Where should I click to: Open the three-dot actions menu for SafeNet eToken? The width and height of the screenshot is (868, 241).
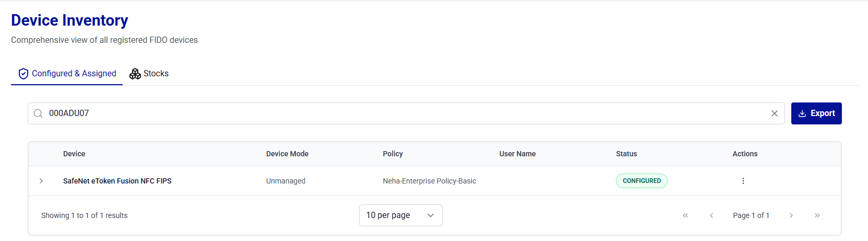coord(743,181)
